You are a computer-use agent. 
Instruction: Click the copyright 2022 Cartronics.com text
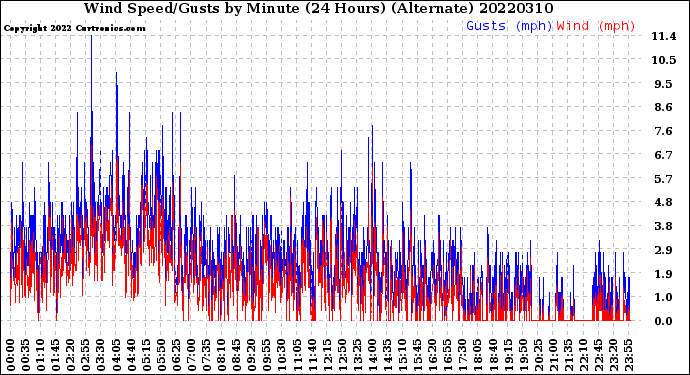74,28
